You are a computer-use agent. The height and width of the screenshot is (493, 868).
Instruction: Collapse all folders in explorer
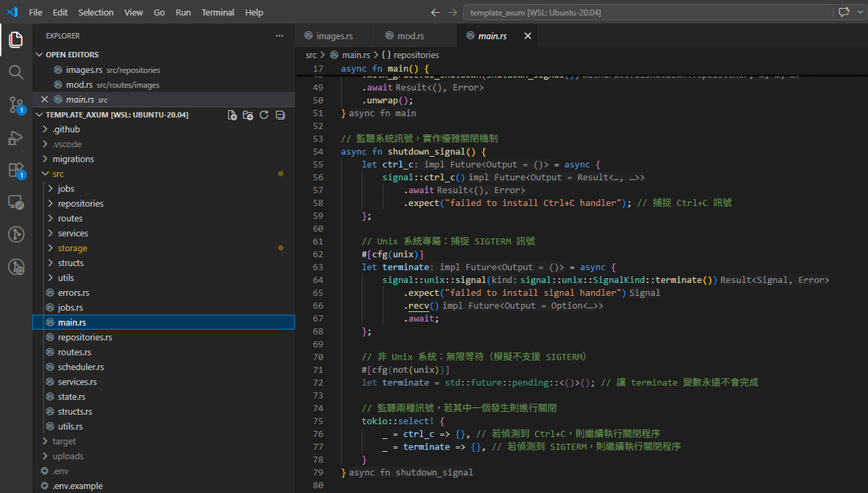(280, 115)
